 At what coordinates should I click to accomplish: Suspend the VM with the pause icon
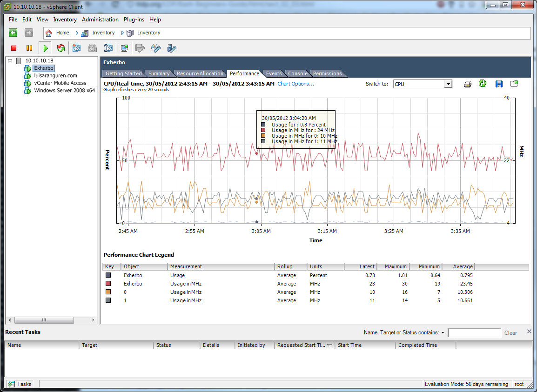tap(29, 48)
